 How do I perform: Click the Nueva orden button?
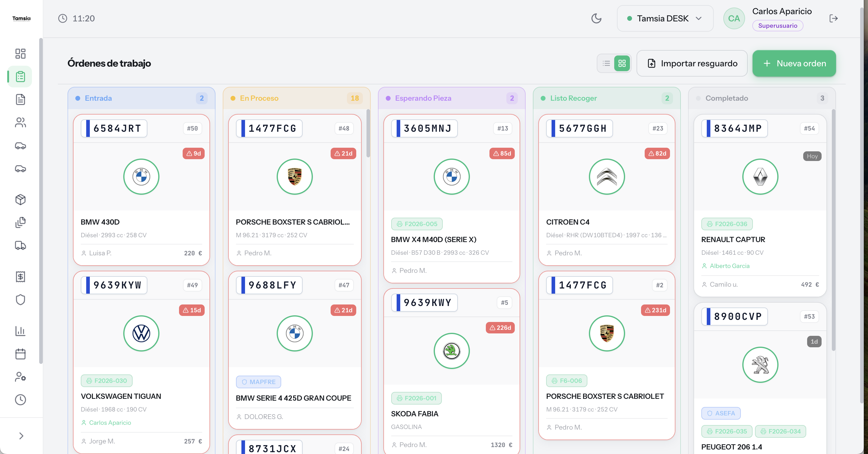pos(794,63)
